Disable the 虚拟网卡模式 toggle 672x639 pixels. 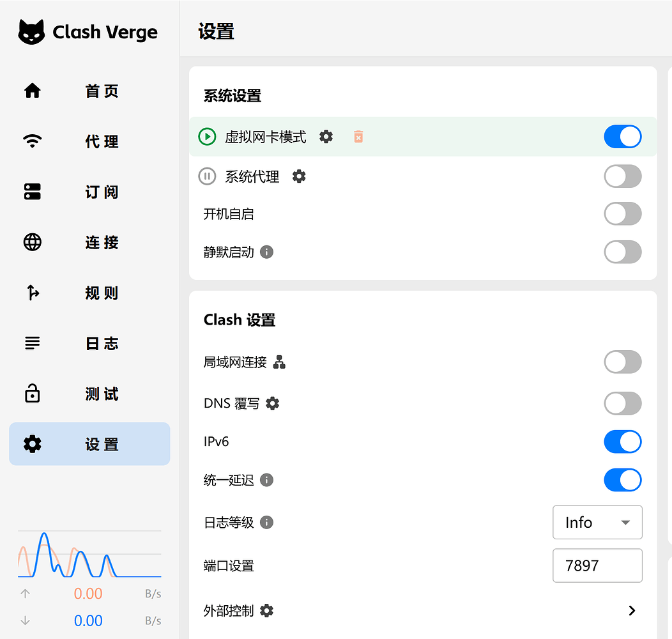623,137
